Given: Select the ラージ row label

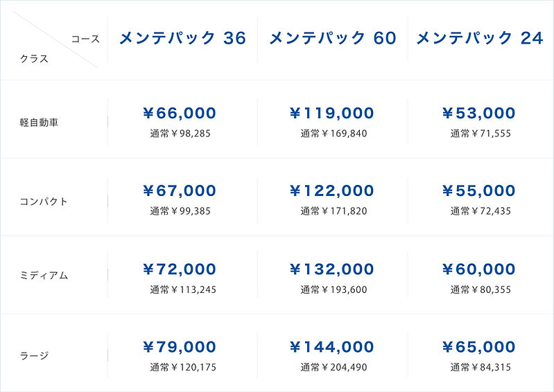Looking at the screenshot, I should click(x=35, y=356).
